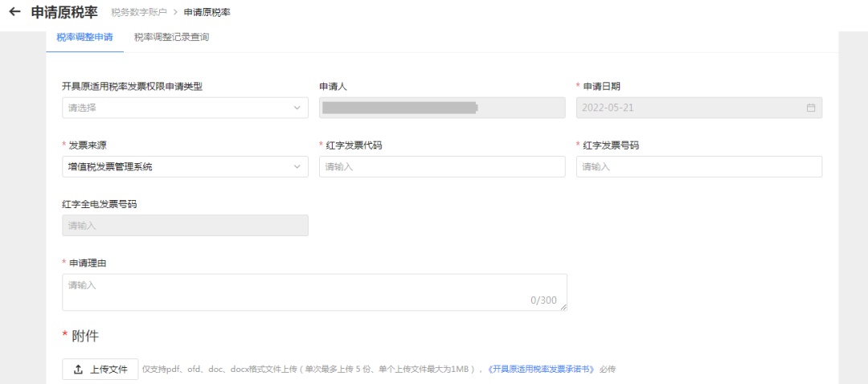
Task: Click the greyed-out 申请人 field
Action: click(x=442, y=108)
